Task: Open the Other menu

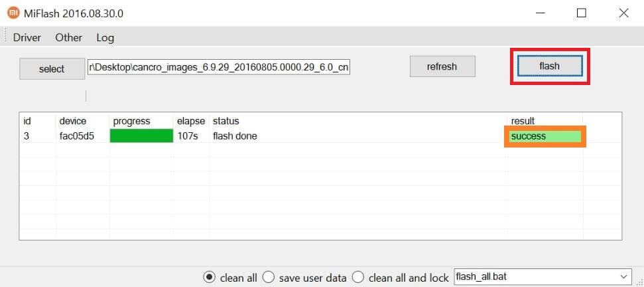Action: point(68,38)
